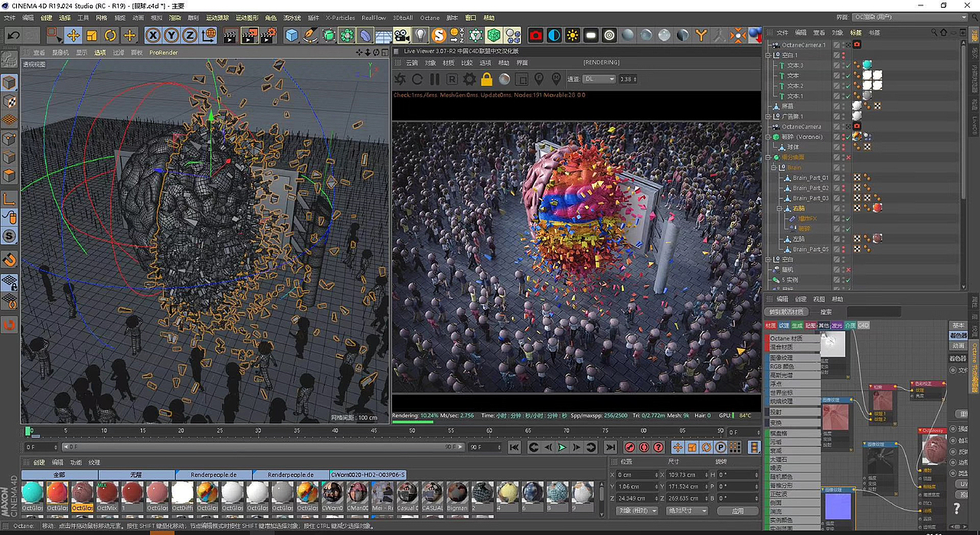Open the DL channel dropdown

point(601,79)
